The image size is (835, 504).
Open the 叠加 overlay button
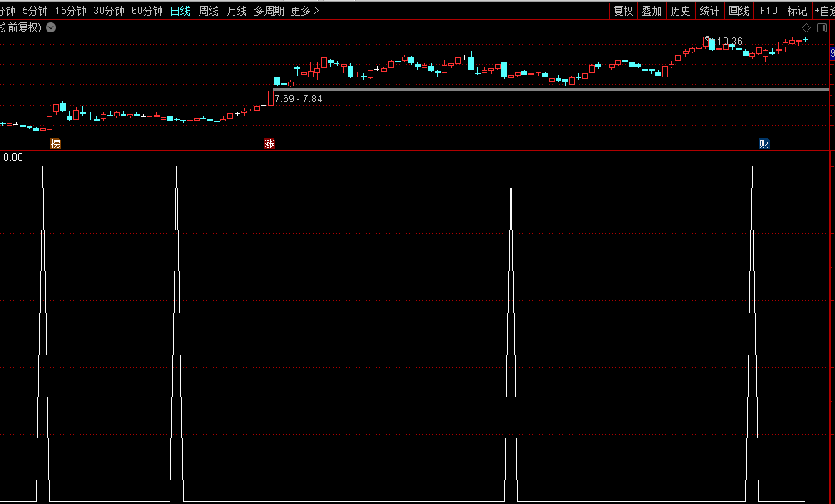[x=652, y=11]
